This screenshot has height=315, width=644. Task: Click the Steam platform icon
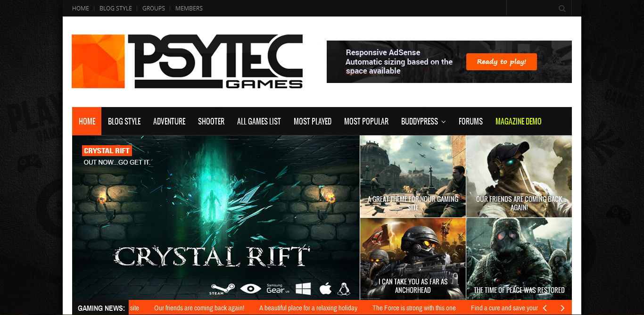[223, 289]
